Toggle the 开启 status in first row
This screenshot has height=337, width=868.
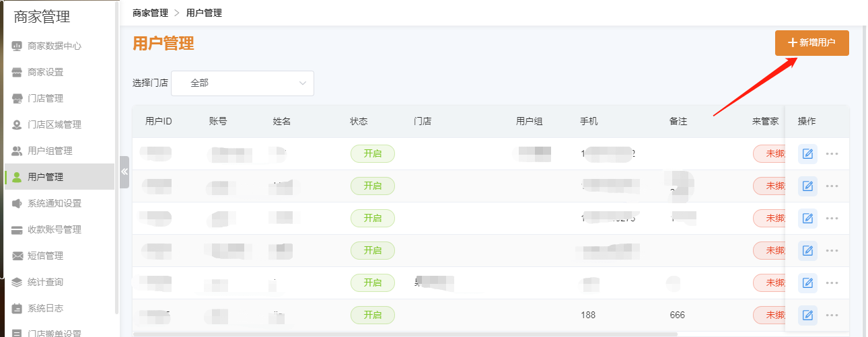click(372, 154)
